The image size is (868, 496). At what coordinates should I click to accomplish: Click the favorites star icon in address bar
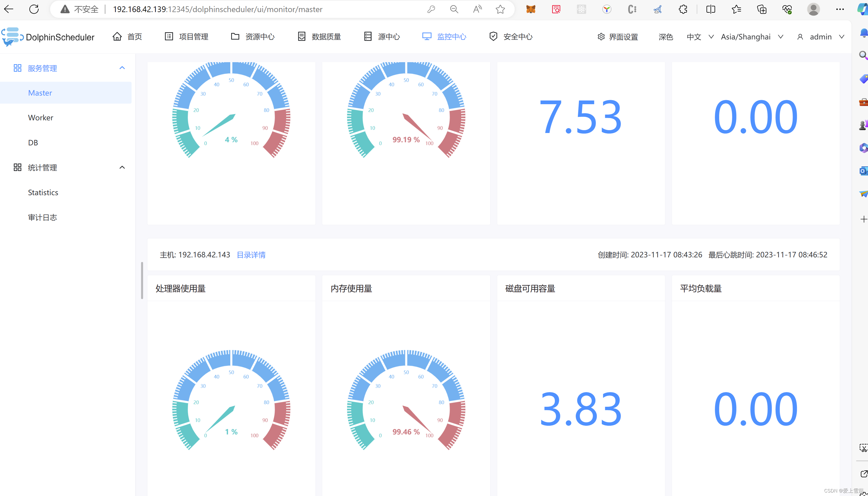[500, 9]
